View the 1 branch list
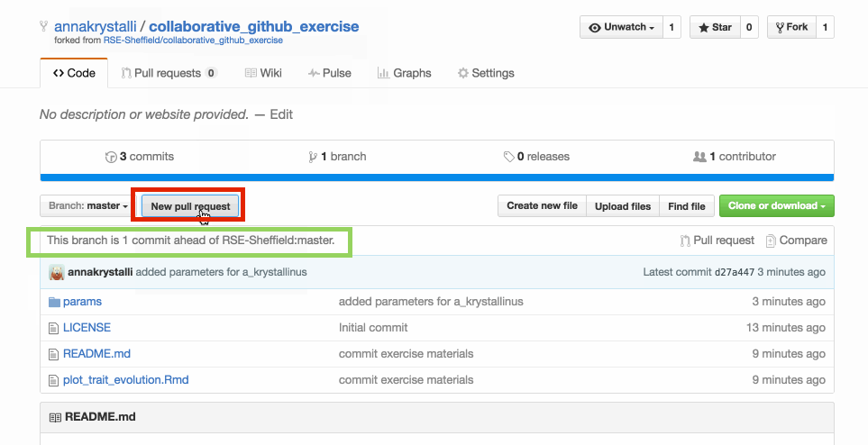Screen dimensions: 868x445 338,157
